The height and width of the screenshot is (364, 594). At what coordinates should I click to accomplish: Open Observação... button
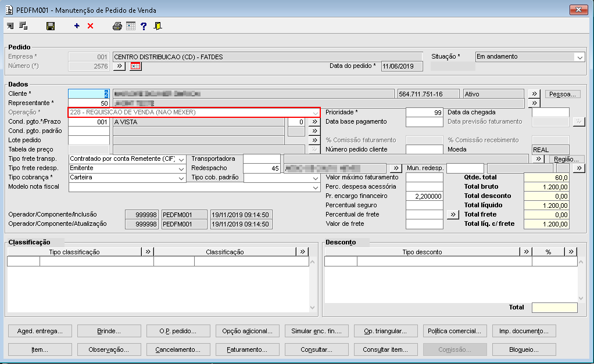click(109, 349)
